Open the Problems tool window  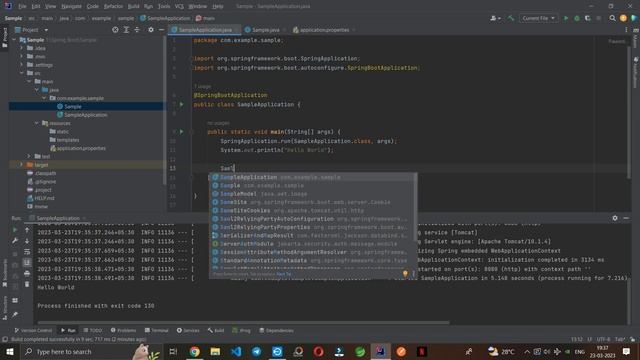pos(123,330)
